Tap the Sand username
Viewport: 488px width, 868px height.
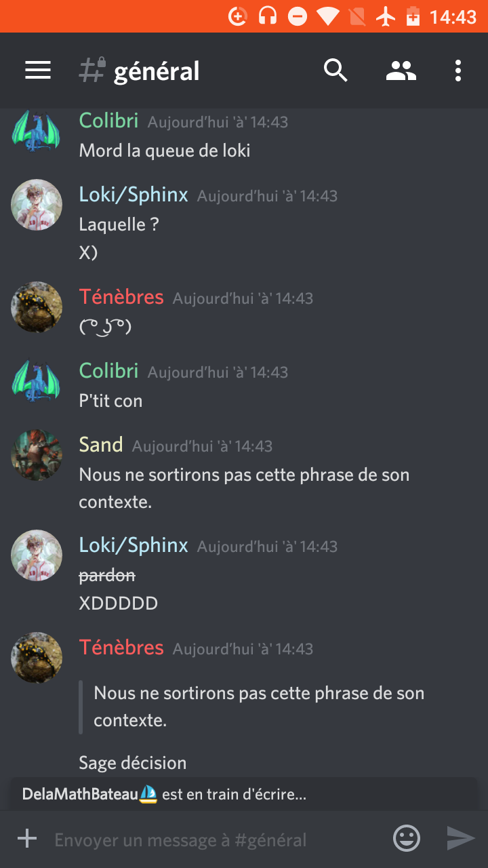click(x=101, y=445)
